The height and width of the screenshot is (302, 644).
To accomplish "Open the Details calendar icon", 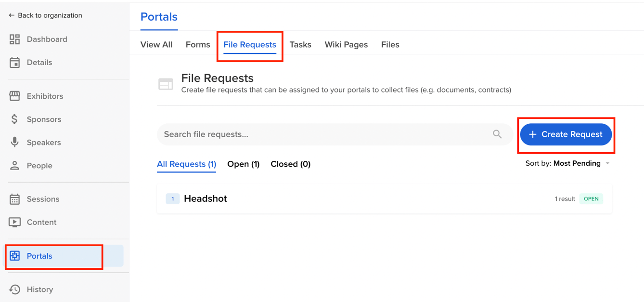I will point(14,62).
